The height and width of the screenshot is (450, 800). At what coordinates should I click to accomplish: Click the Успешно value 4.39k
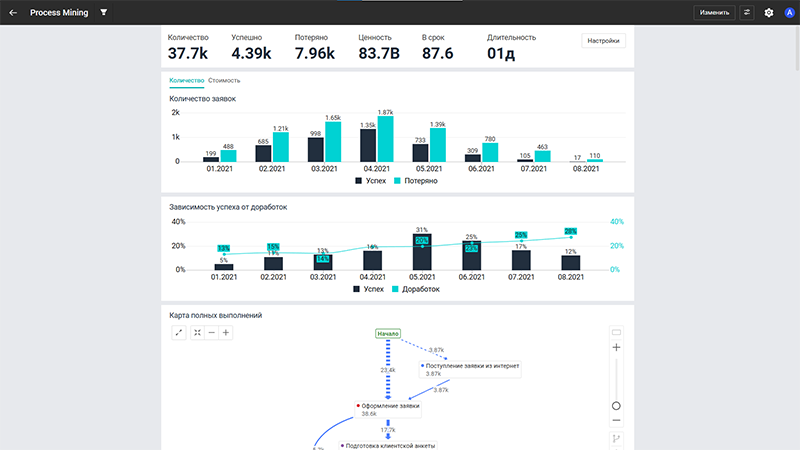tap(251, 53)
